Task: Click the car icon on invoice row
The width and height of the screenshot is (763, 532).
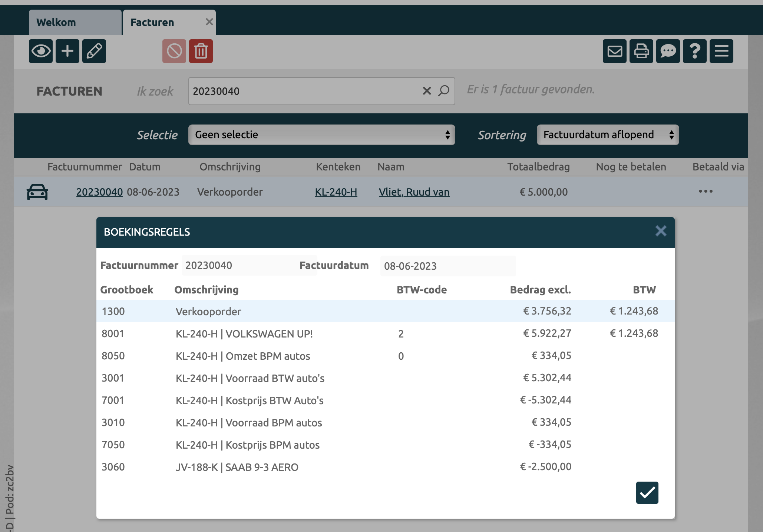Action: tap(37, 192)
